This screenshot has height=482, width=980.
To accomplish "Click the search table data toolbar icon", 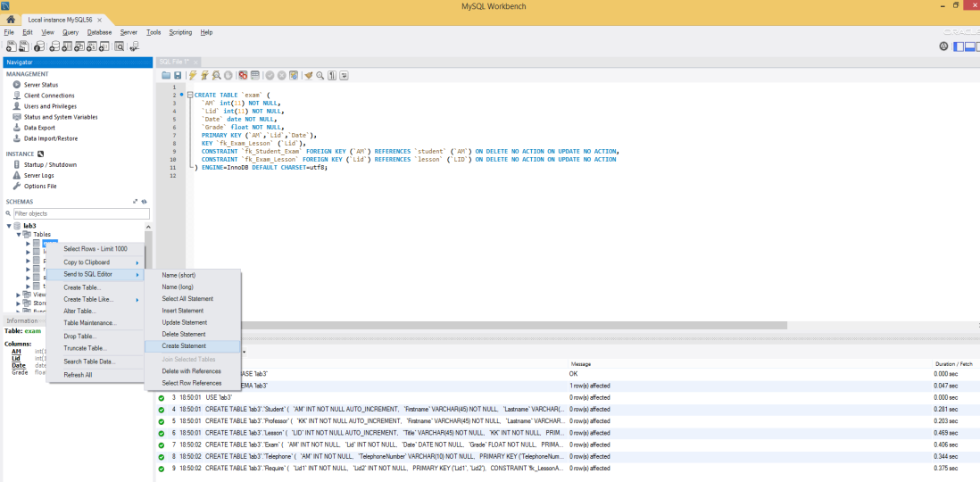I will point(119,46).
